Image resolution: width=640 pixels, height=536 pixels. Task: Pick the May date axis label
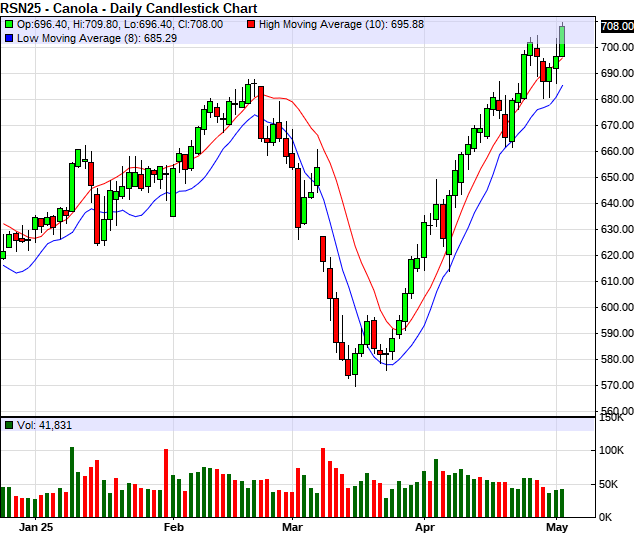[x=557, y=526]
